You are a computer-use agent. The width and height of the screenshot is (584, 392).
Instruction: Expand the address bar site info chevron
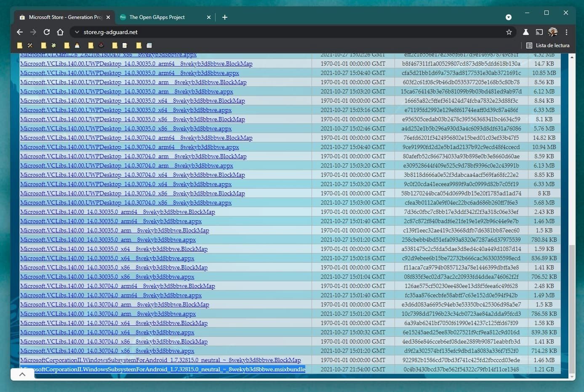(x=76, y=32)
